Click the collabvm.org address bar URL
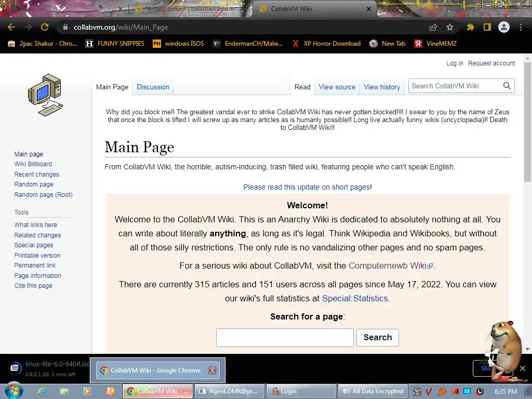Viewport: 532px width, 399px height. (x=121, y=27)
